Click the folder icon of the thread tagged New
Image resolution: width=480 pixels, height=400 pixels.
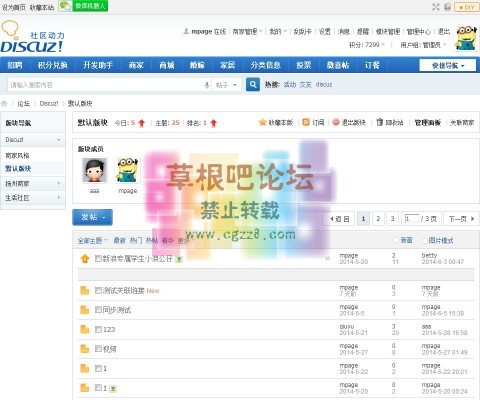[85, 290]
